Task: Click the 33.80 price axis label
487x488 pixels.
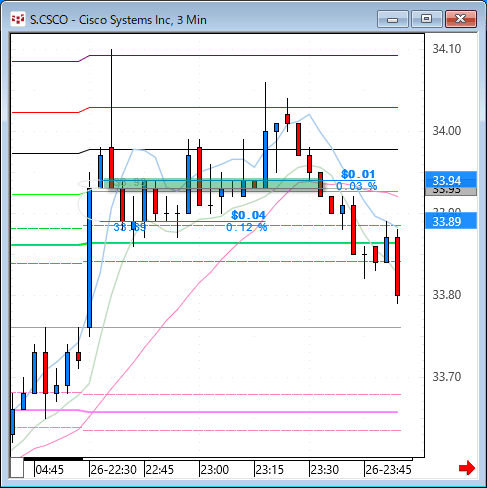Action: (447, 295)
